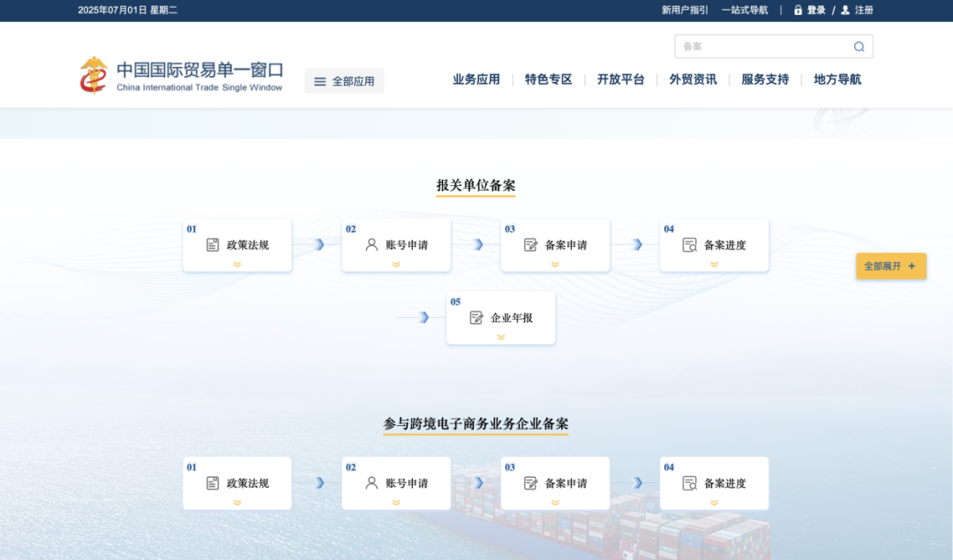Open the 特色专区 menu
This screenshot has width=953, height=560.
[548, 78]
